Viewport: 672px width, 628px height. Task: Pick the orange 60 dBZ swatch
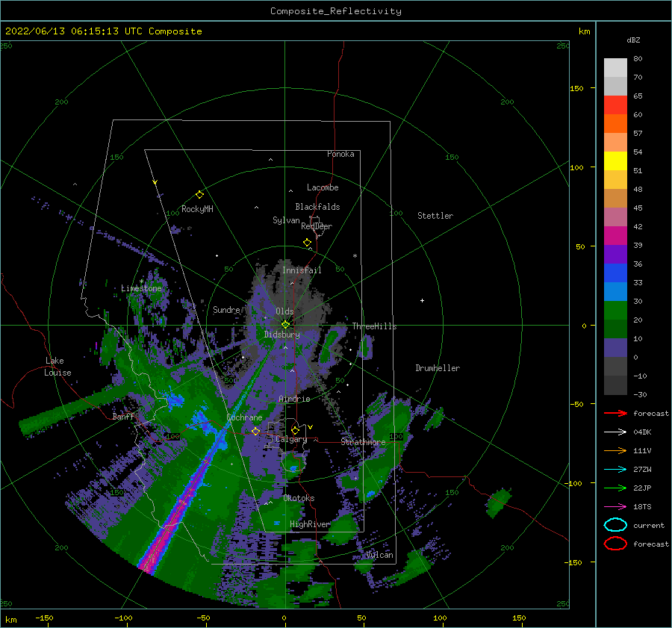615,123
